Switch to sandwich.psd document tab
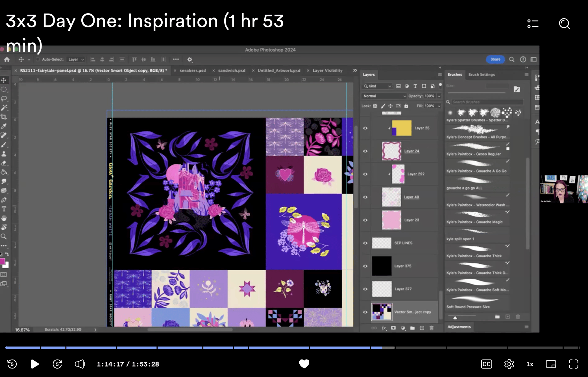The width and height of the screenshot is (588, 377). (232, 71)
